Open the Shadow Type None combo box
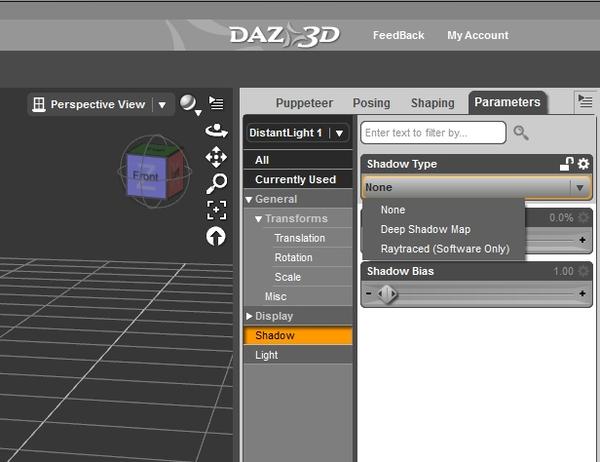The image size is (600, 462). [476, 188]
